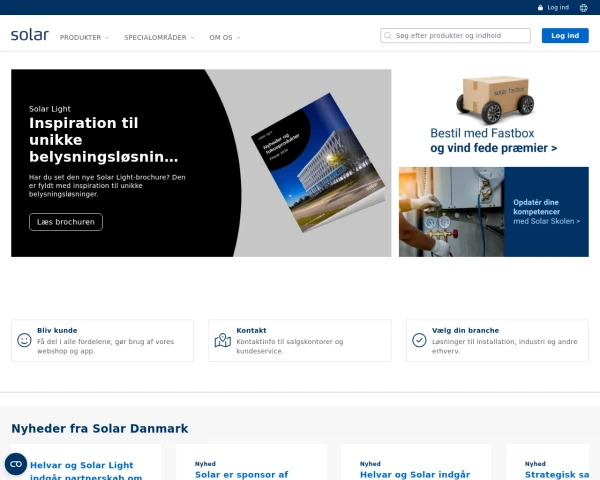Screen dimensions: 600x480
Task: Click hero heading Inspiration til unikke belysningsløsninger
Action: tap(104, 140)
